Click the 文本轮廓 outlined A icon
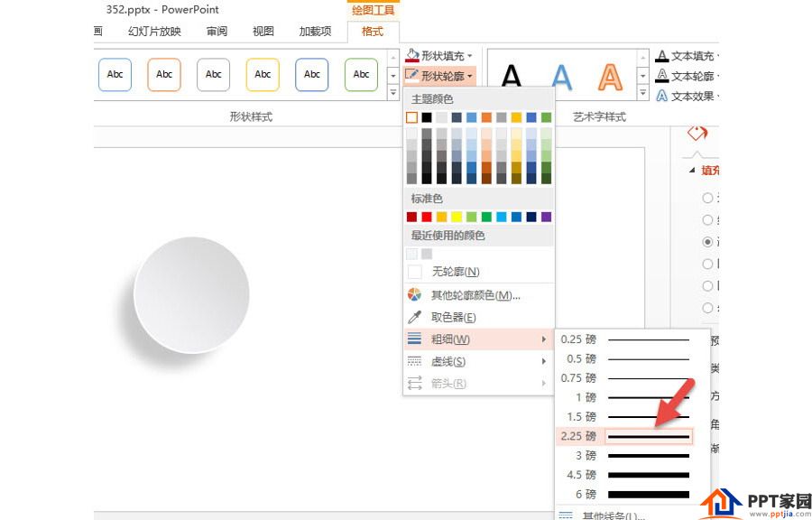 coord(662,76)
